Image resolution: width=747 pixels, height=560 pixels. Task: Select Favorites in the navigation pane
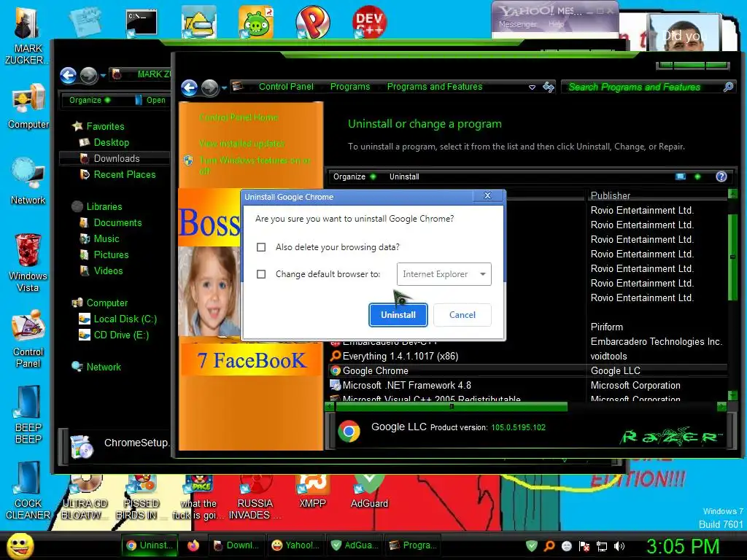point(105,127)
